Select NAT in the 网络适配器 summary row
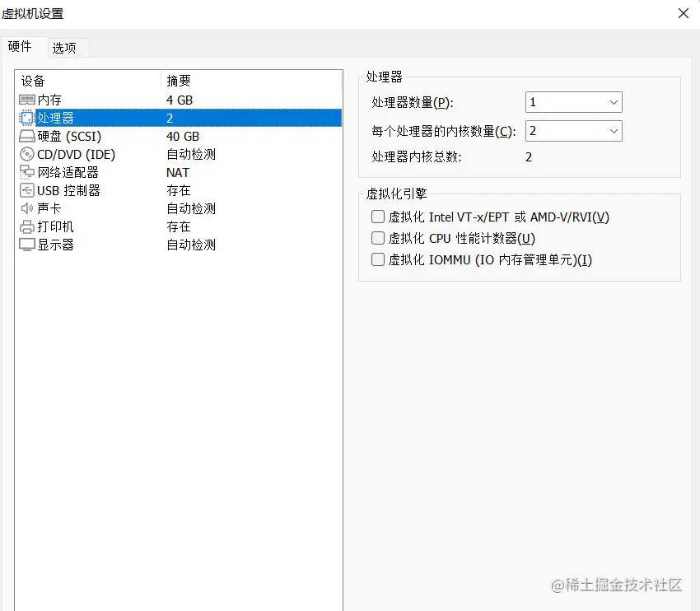The image size is (700, 611). 176,172
